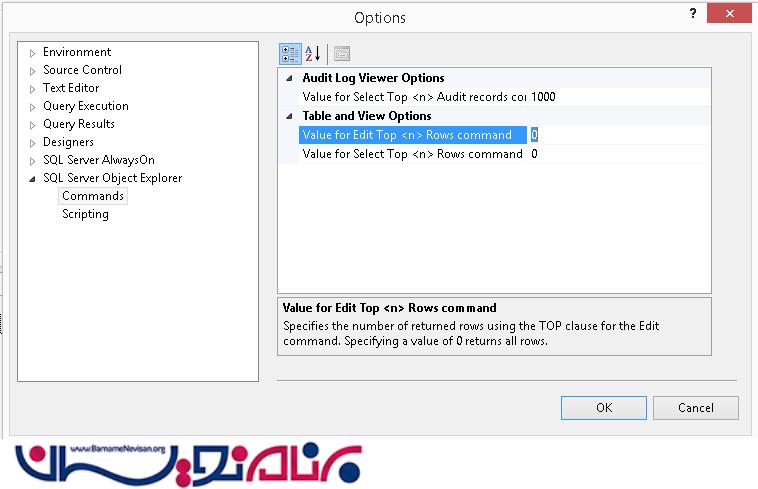The width and height of the screenshot is (758, 489).
Task: Expand the SQL Server AlwaysOn node arrow
Action: pyautogui.click(x=32, y=161)
